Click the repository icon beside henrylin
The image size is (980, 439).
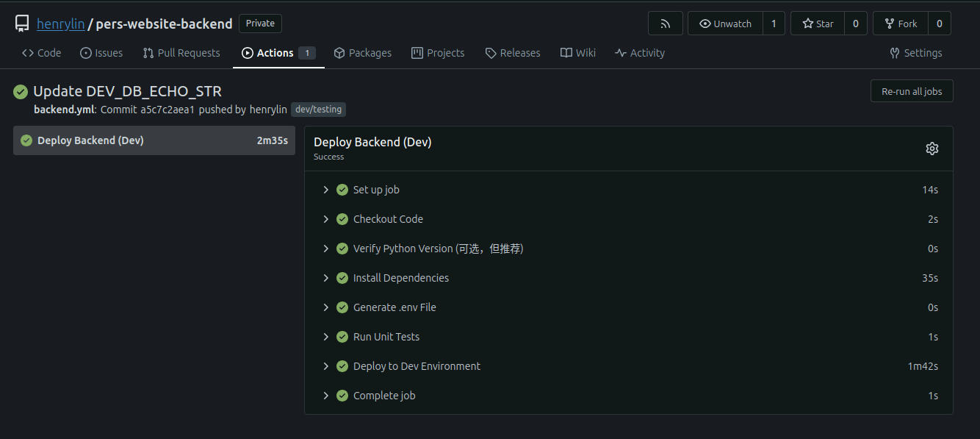[x=22, y=24]
